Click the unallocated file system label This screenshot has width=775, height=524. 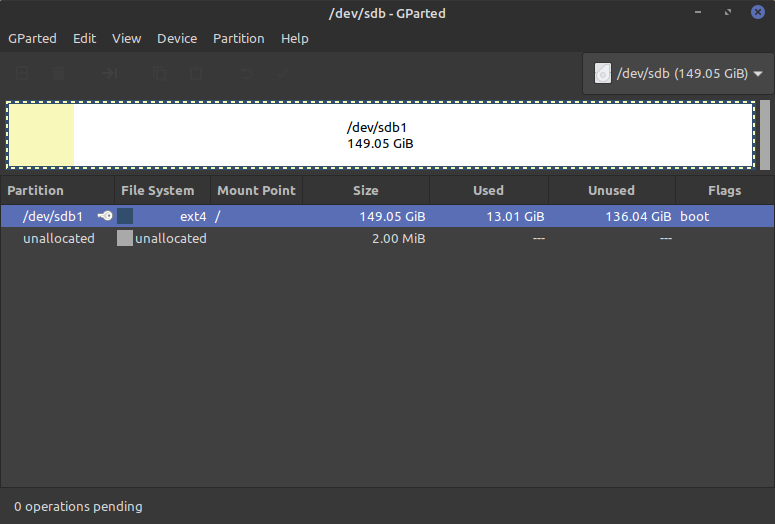coord(171,238)
